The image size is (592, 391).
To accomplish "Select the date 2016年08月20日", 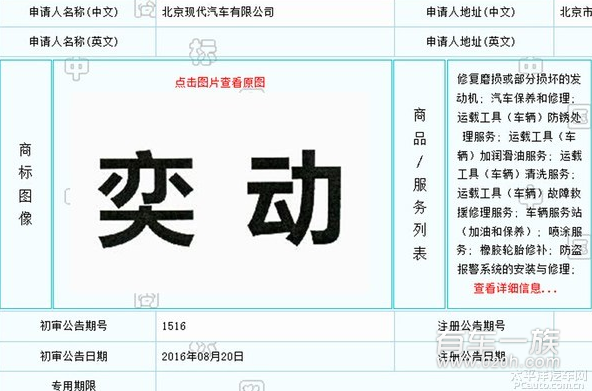I will [202, 356].
